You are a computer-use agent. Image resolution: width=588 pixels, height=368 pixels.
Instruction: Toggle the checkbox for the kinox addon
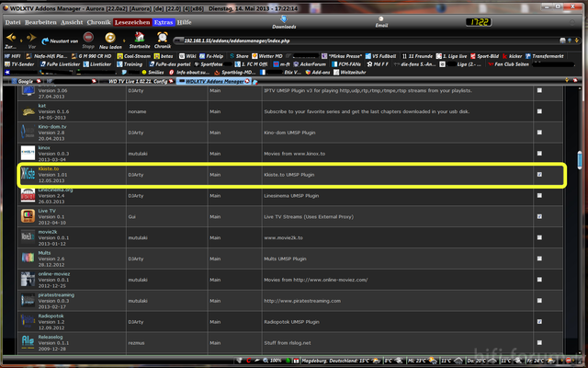[539, 154]
